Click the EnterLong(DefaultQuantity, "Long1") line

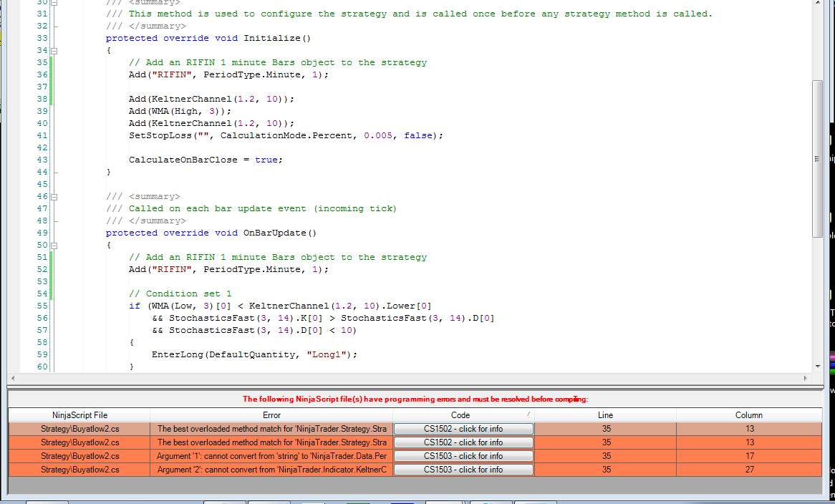click(254, 354)
